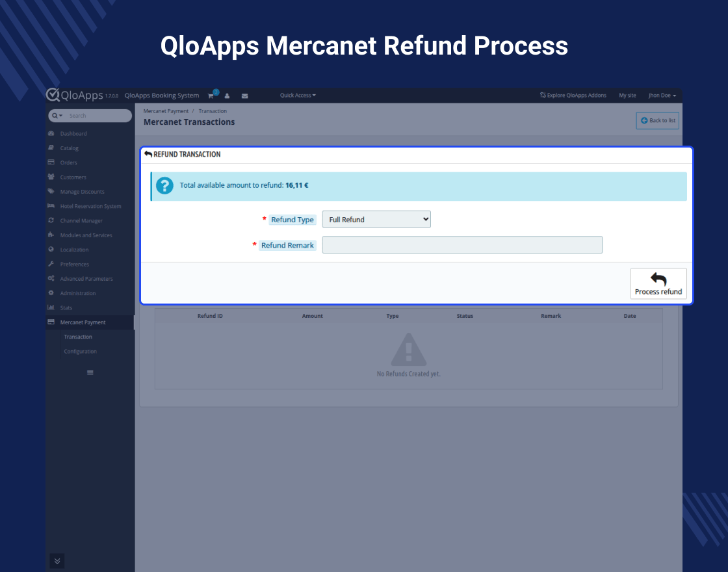This screenshot has width=728, height=572.
Task: Click the QloApps Booking System title
Action: [x=162, y=95]
